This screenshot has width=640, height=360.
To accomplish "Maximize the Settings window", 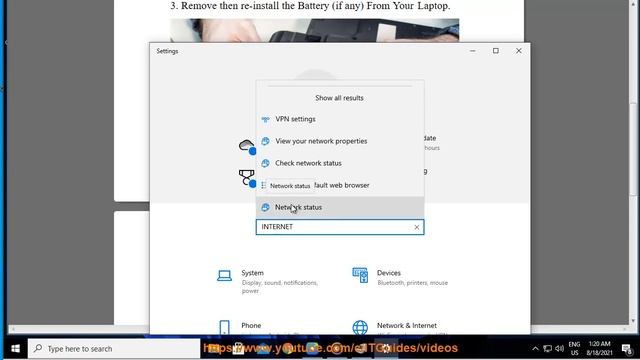I will pos(496,51).
